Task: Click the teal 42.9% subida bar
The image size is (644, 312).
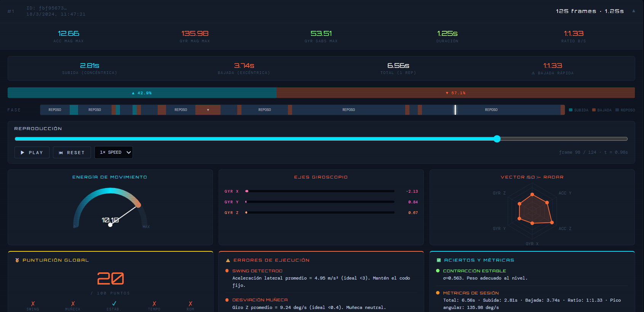Action: click(142, 93)
